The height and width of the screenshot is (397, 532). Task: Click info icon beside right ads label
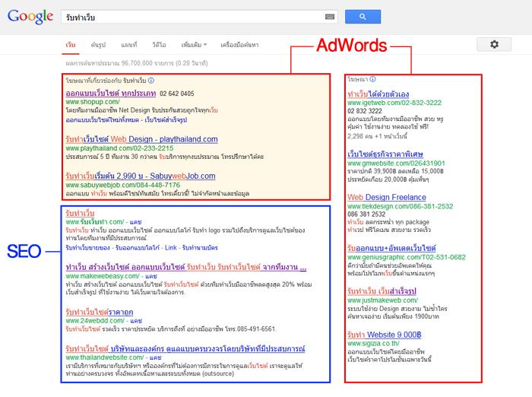372,79
